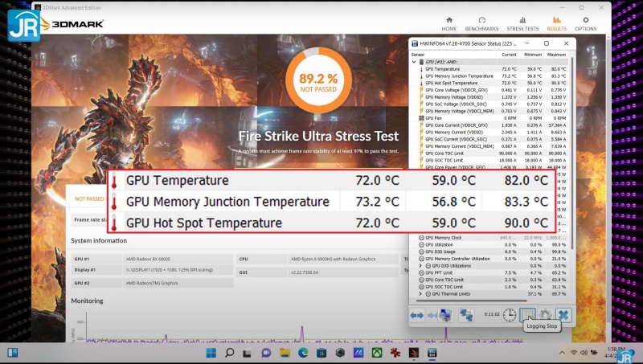
Task: Click the HWiNFO expand columns arrows button
Action: 417,315
